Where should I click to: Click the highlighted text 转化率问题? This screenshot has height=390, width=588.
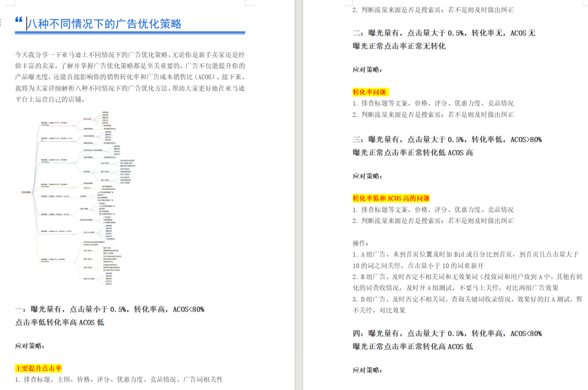click(x=371, y=92)
